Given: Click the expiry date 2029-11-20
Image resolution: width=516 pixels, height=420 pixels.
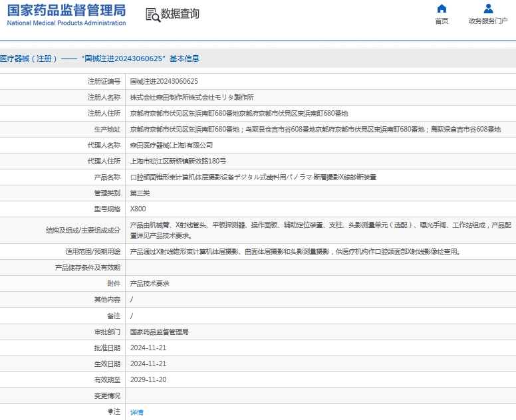Looking at the screenshot, I should pos(148,380).
